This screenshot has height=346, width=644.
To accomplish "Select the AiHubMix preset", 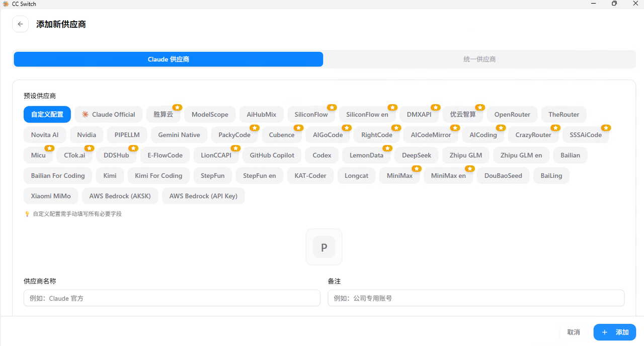I will 262,114.
